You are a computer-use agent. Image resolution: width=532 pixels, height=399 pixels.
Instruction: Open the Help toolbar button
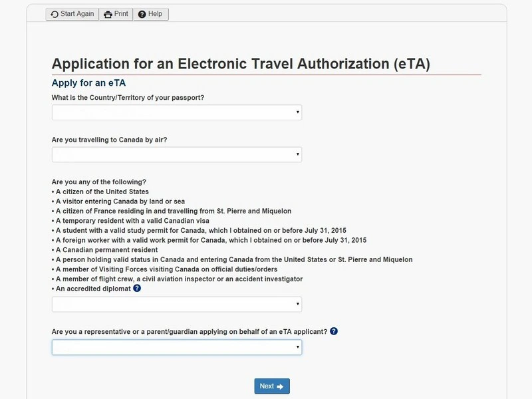(x=151, y=14)
